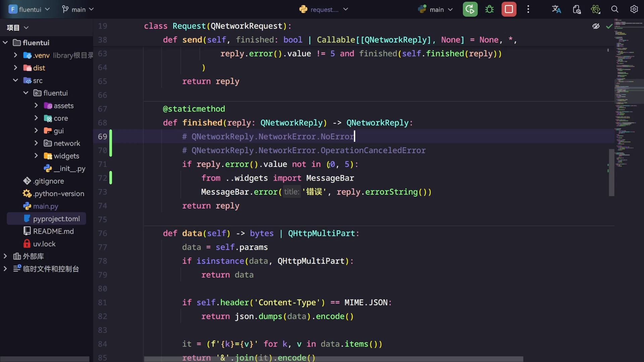644x362 pixels.
Task: Click the @staticmethod decorator
Action: tap(194, 109)
